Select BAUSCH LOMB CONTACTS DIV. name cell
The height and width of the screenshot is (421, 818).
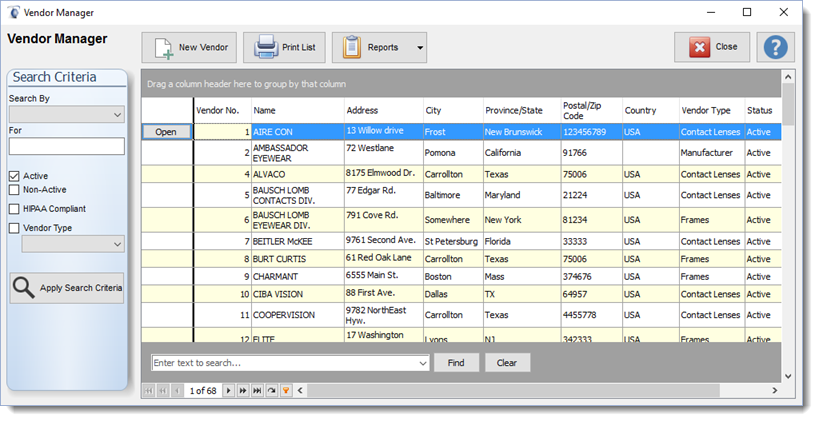point(298,195)
